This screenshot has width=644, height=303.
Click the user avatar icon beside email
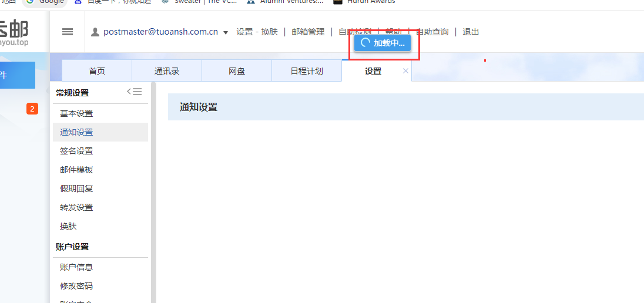tap(95, 32)
